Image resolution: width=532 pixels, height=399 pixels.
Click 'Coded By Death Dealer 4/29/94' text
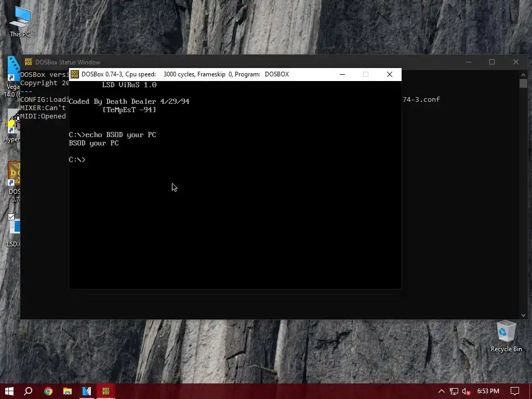click(129, 101)
